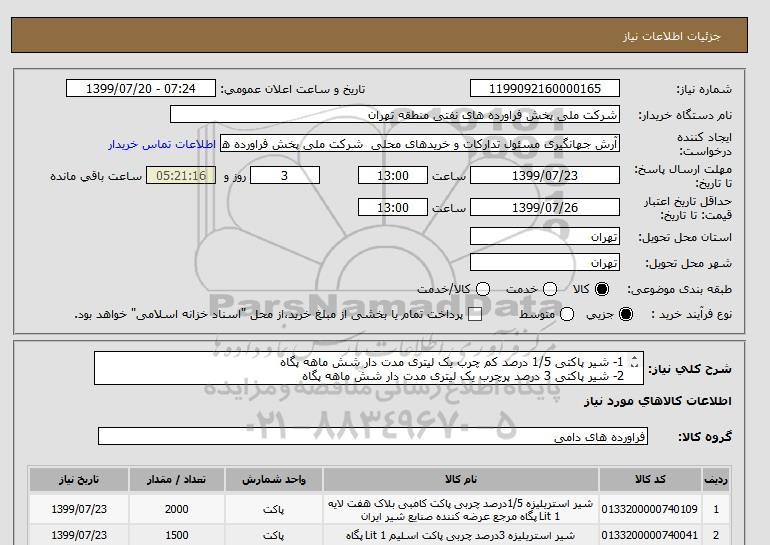The width and height of the screenshot is (770, 545).
Task: Click product code 0133200000740041
Action: (x=649, y=535)
